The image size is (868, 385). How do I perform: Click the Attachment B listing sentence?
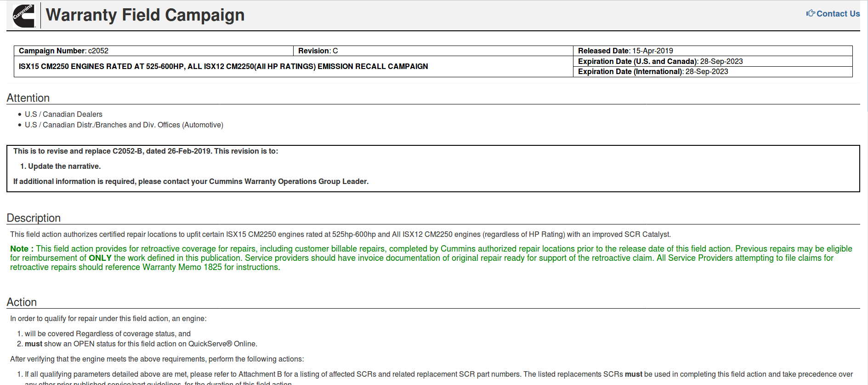tap(439, 378)
